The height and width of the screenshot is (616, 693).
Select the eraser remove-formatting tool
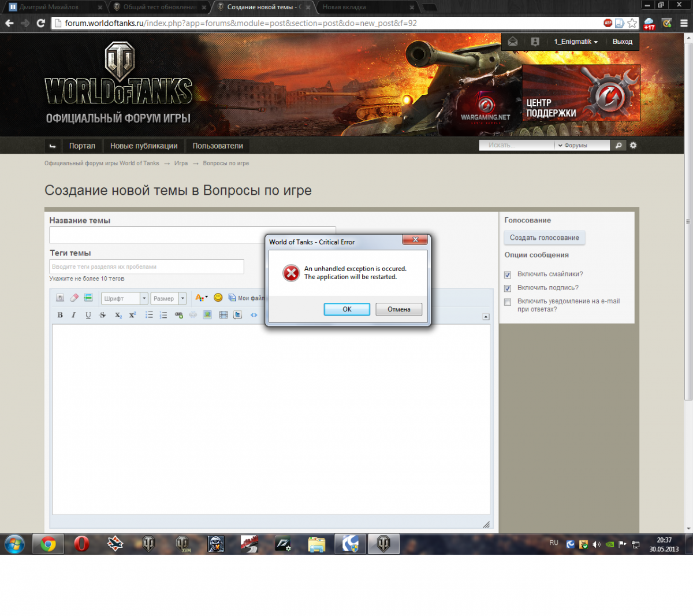74,298
